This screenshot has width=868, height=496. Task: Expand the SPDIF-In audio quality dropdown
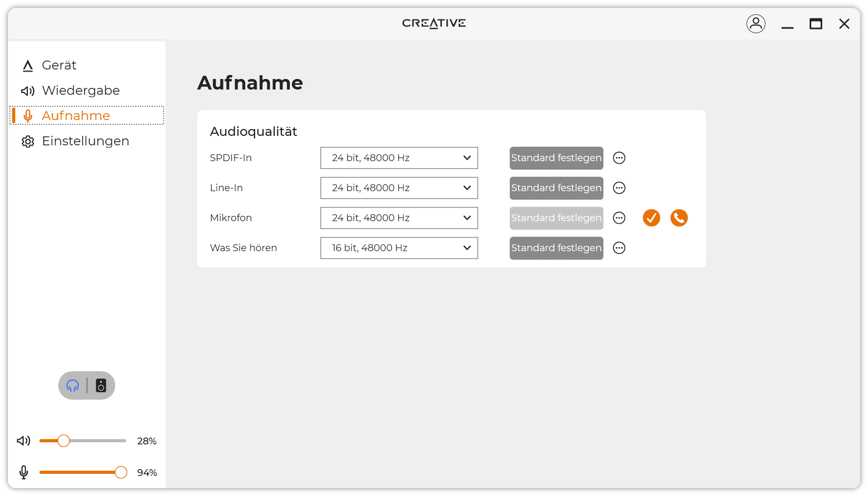[x=399, y=158]
